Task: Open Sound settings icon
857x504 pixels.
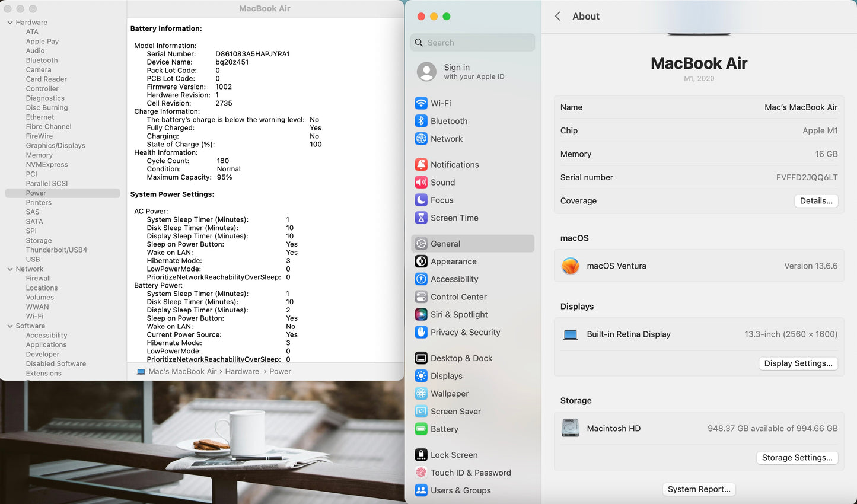Action: (x=421, y=183)
